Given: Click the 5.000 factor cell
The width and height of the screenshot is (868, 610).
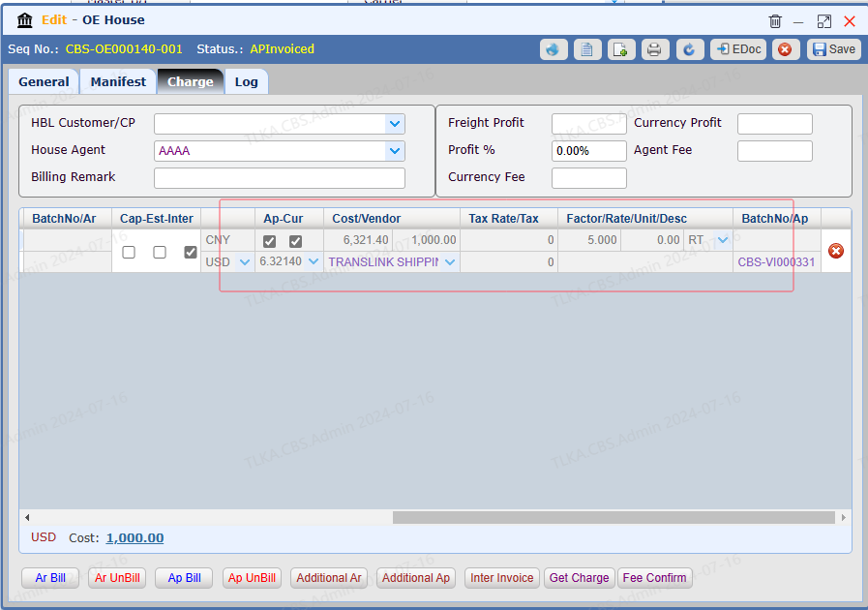Looking at the screenshot, I should [589, 240].
